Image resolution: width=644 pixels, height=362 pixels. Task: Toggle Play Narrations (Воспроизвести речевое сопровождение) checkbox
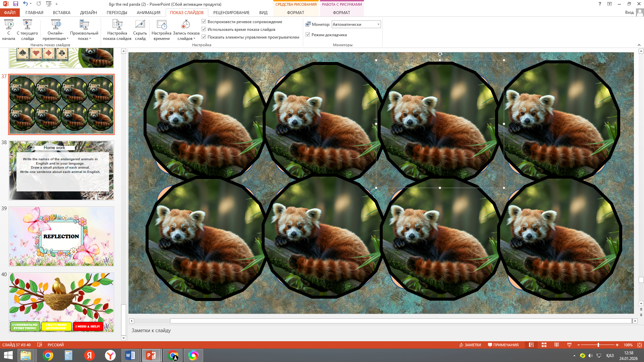(x=204, y=21)
